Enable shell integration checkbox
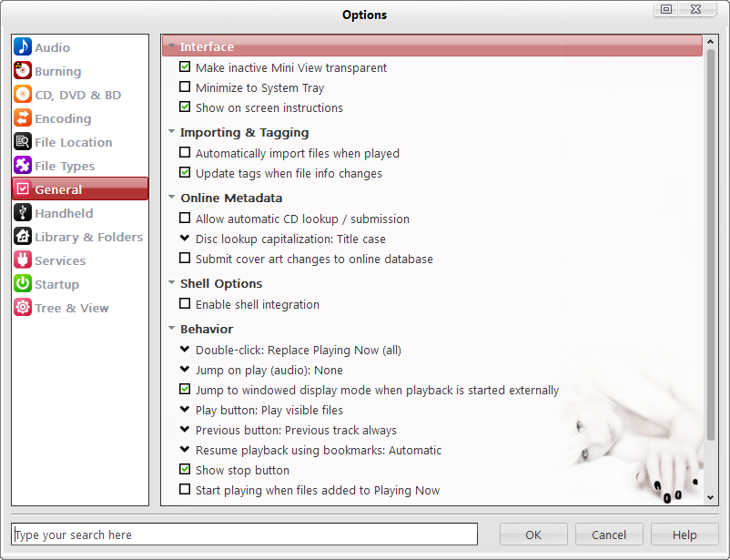 [x=185, y=304]
